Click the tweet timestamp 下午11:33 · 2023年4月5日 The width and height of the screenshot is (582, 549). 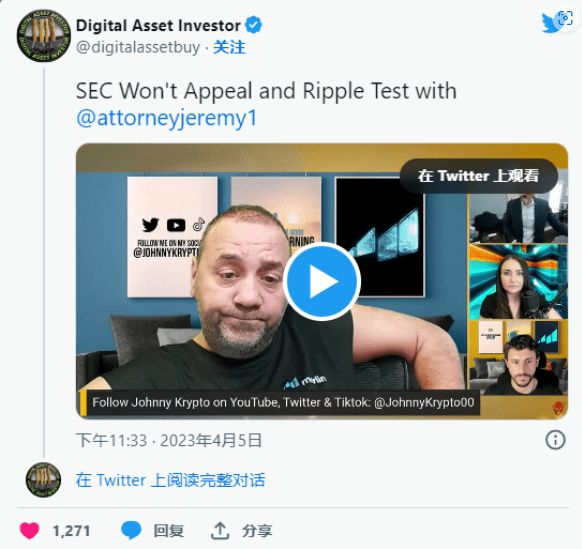click(x=169, y=441)
